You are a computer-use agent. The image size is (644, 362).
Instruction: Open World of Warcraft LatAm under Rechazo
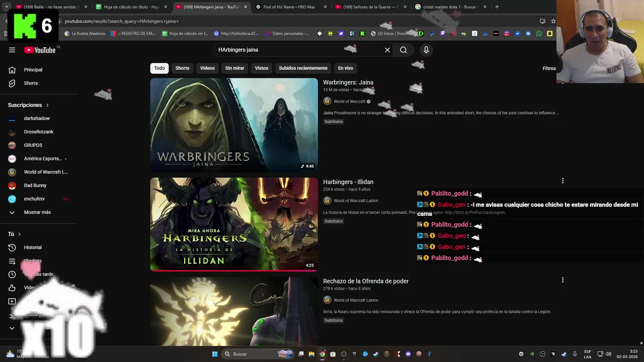(356, 300)
